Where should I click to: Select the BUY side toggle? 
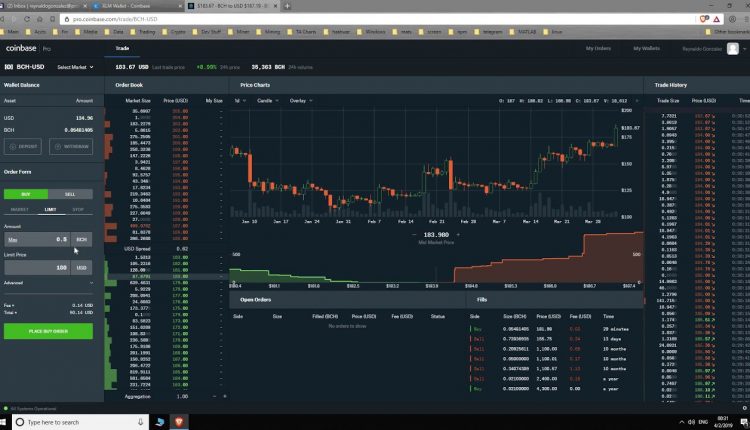pyautogui.click(x=26, y=194)
